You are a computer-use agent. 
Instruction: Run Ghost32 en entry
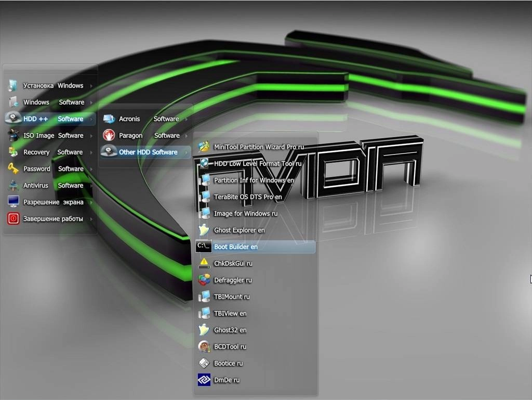256,330
